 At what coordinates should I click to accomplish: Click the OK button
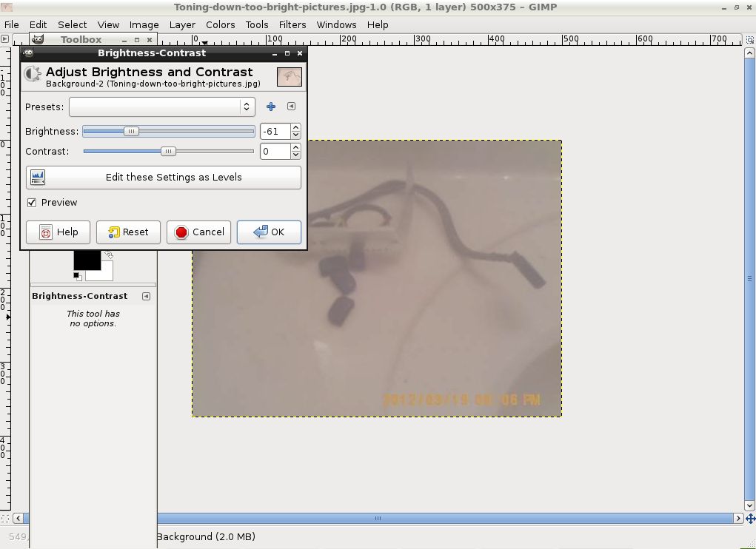pyautogui.click(x=269, y=232)
